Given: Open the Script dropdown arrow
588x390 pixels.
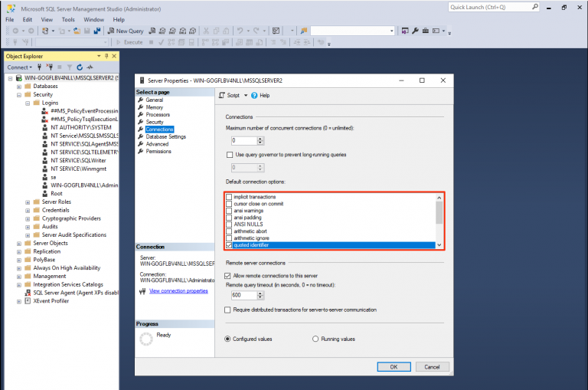Looking at the screenshot, I should click(246, 95).
